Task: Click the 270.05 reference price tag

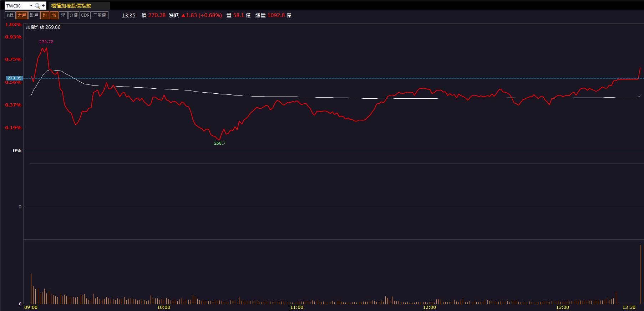Action: point(14,78)
